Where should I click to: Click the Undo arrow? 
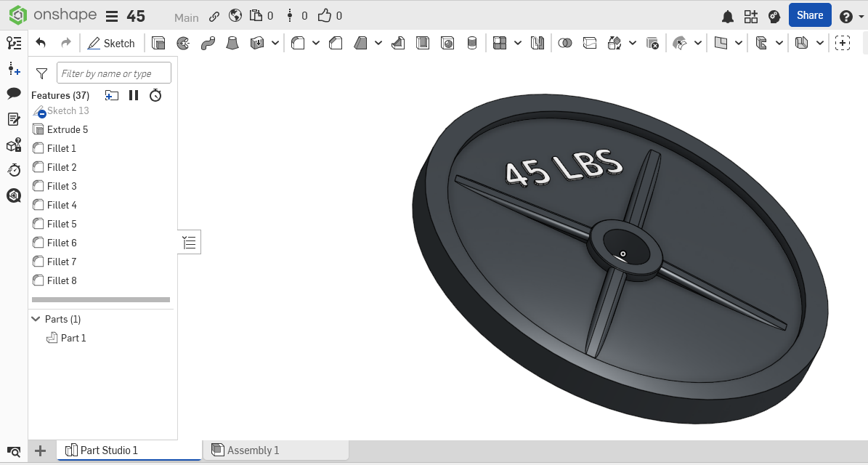click(x=41, y=44)
